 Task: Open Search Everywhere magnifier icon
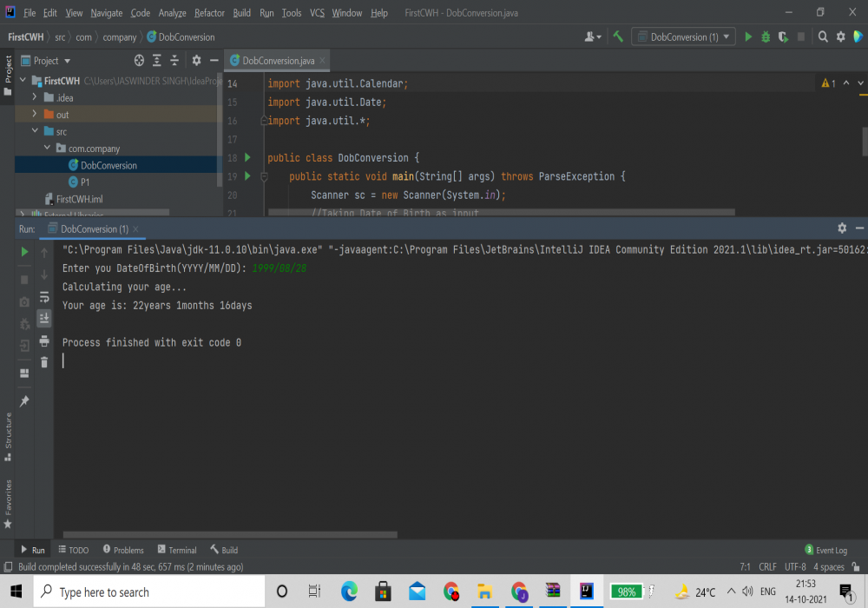[823, 37]
